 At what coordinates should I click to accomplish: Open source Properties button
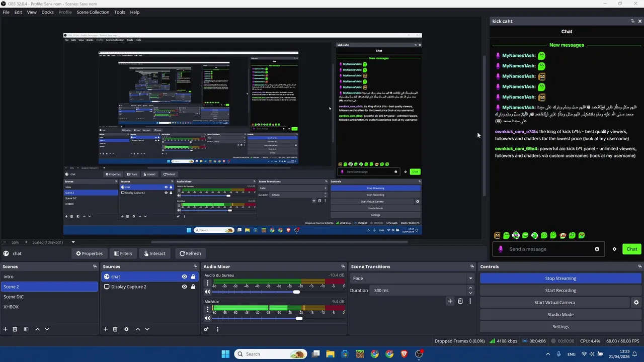coord(89,253)
